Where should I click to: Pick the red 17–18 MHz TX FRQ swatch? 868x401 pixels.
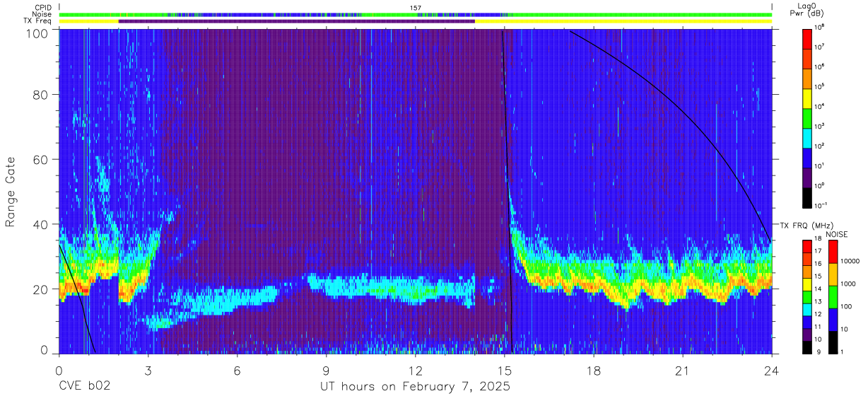click(807, 246)
